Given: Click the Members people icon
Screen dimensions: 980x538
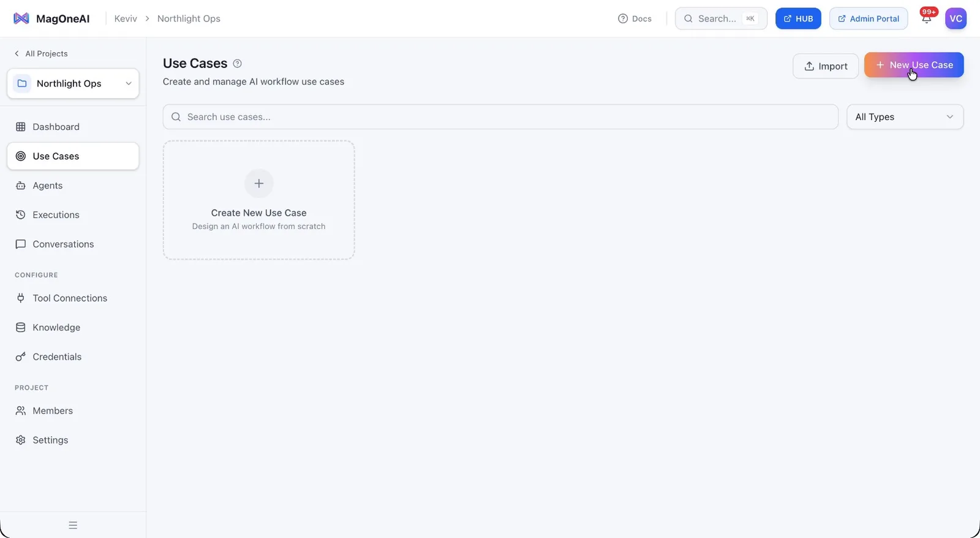Looking at the screenshot, I should pyautogui.click(x=21, y=411).
